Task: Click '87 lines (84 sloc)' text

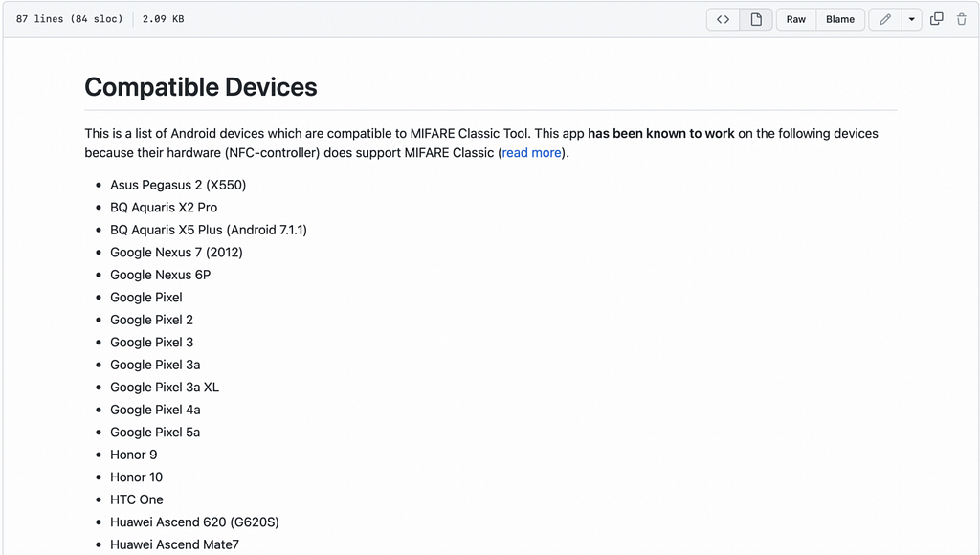Action: pos(69,19)
